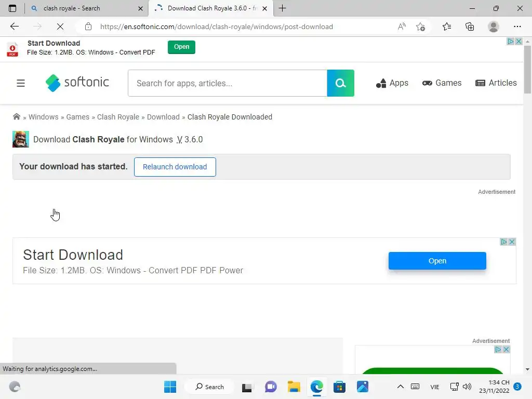Open the Apps section
The height and width of the screenshot is (399, 532).
tap(392, 83)
